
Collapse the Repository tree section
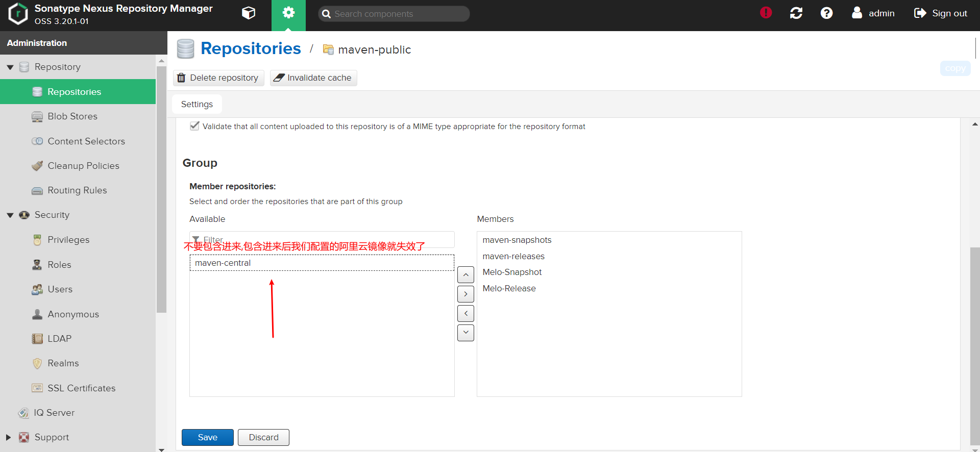tap(10, 67)
